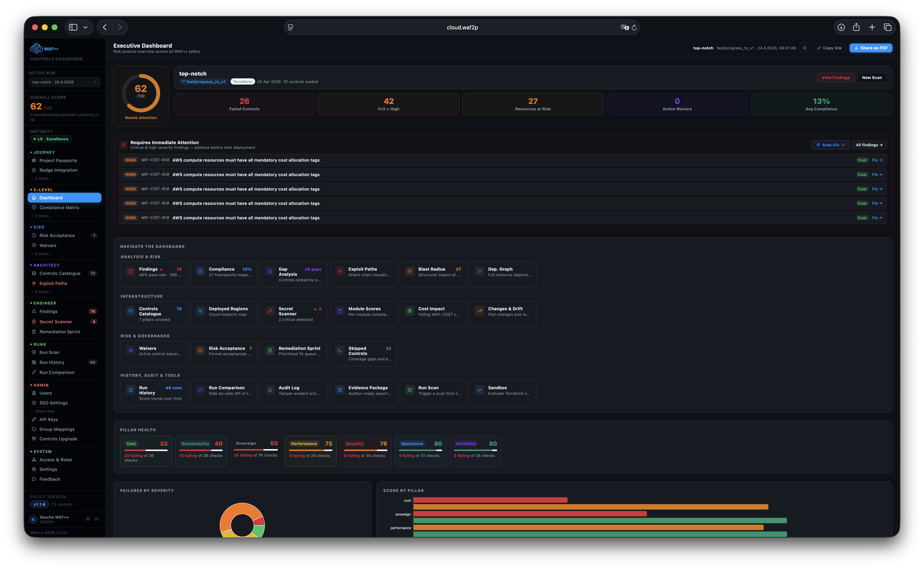Click the Run History sidebar icon
Screen dimensions: 924x569
click(x=34, y=362)
